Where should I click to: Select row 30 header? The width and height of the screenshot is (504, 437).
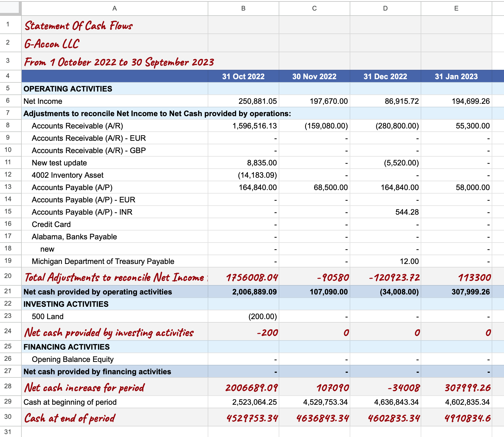pos(11,417)
